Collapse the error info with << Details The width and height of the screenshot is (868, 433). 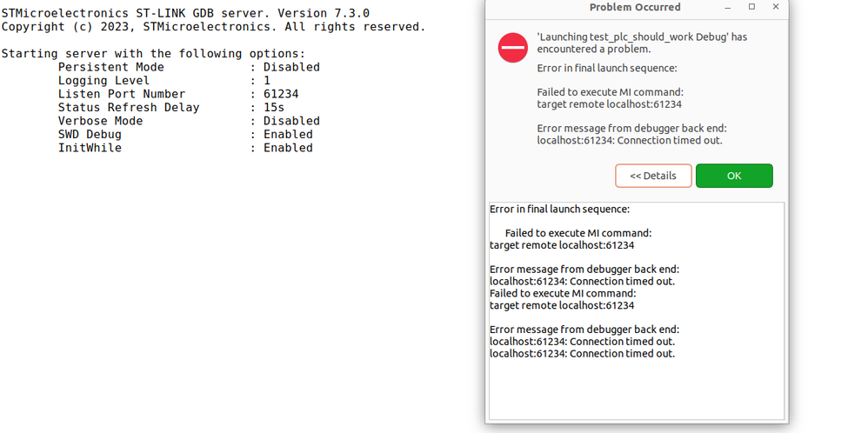tap(653, 176)
